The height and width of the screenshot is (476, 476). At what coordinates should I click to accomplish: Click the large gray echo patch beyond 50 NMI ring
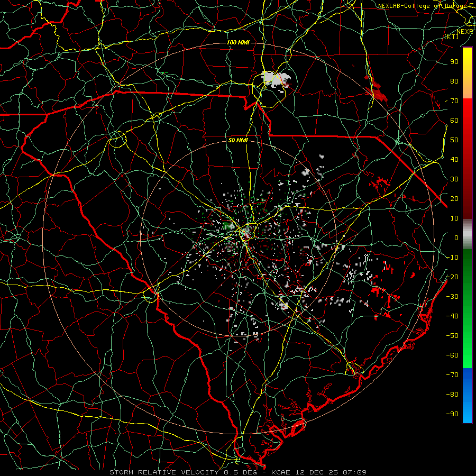point(275,78)
